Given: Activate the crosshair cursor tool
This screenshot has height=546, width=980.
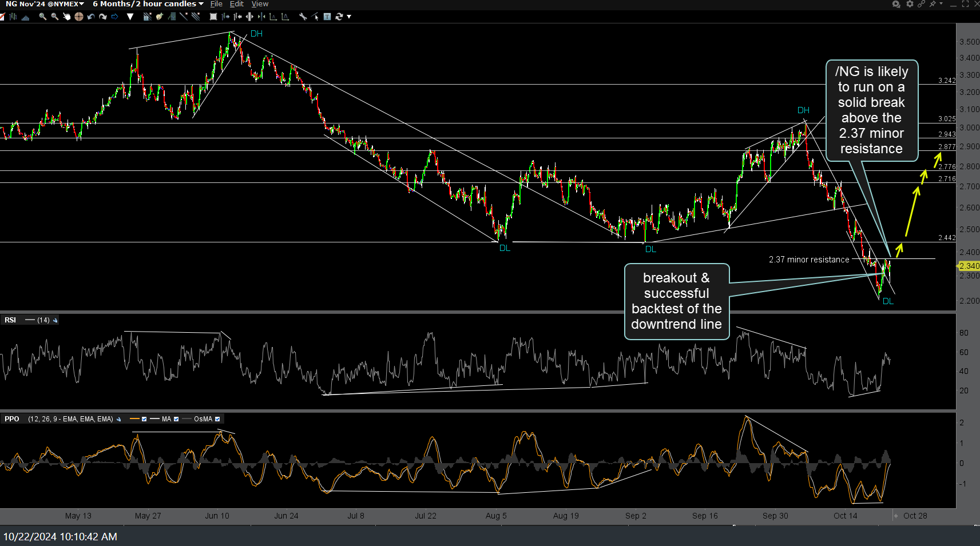Looking at the screenshot, I should click(x=79, y=17).
